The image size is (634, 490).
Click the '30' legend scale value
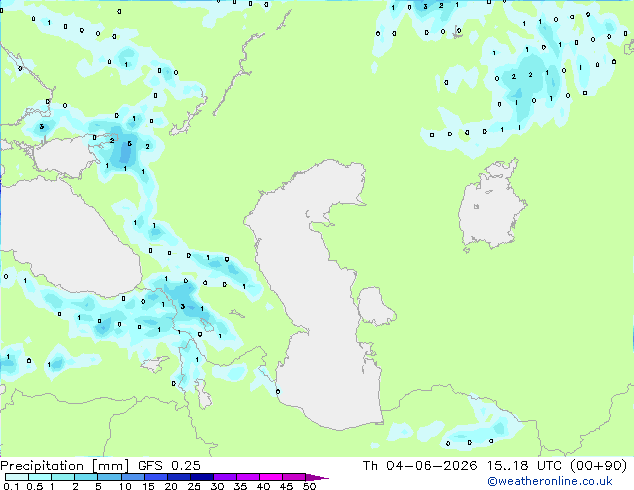point(217,486)
